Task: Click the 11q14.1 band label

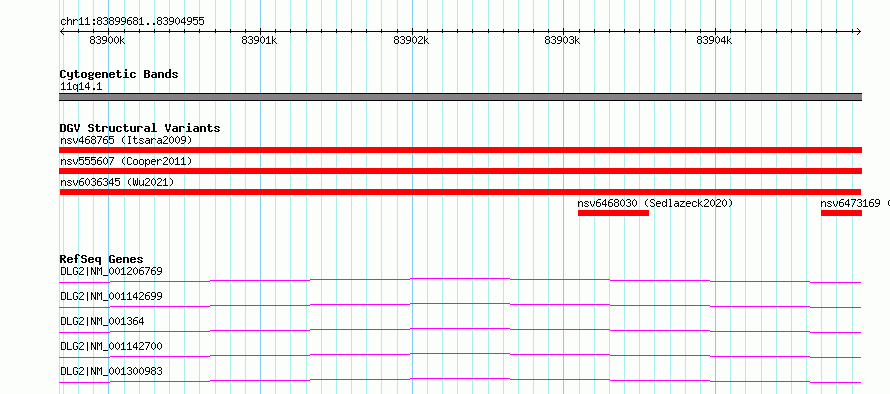Action: pyautogui.click(x=81, y=86)
